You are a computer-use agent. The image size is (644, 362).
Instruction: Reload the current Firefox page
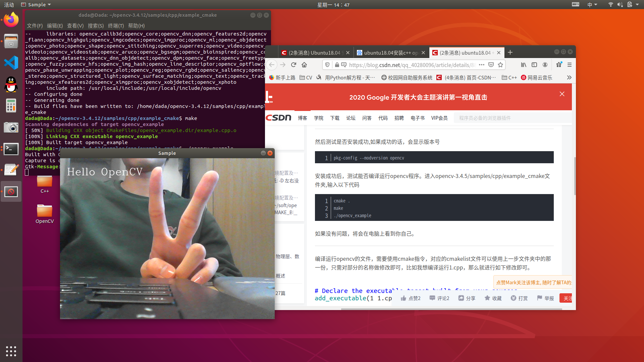[293, 65]
